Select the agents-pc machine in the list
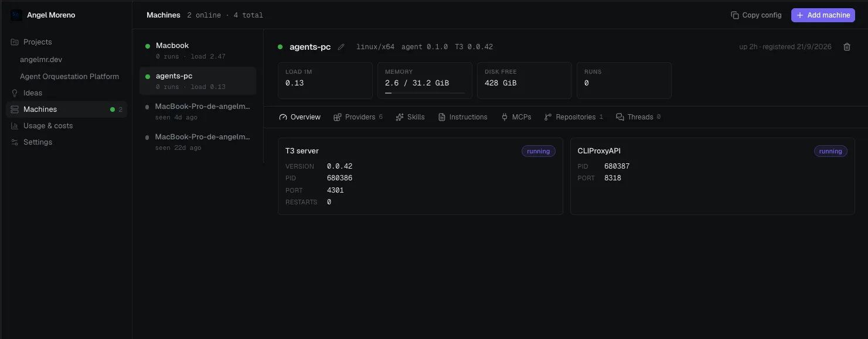Viewport: 868px width, 339px height. (x=198, y=81)
